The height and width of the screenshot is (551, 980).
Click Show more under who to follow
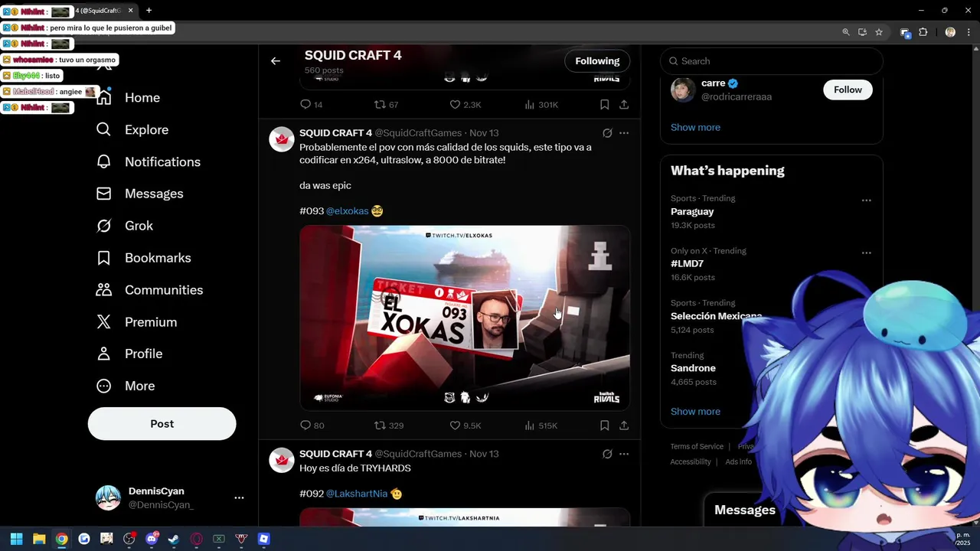695,127
